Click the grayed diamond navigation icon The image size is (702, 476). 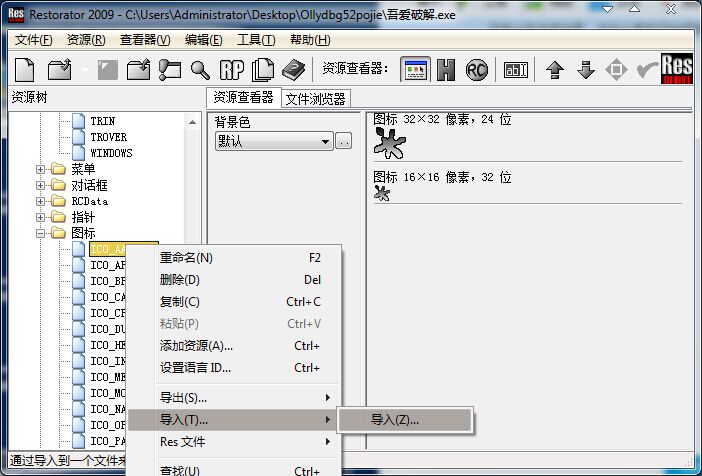tap(616, 70)
